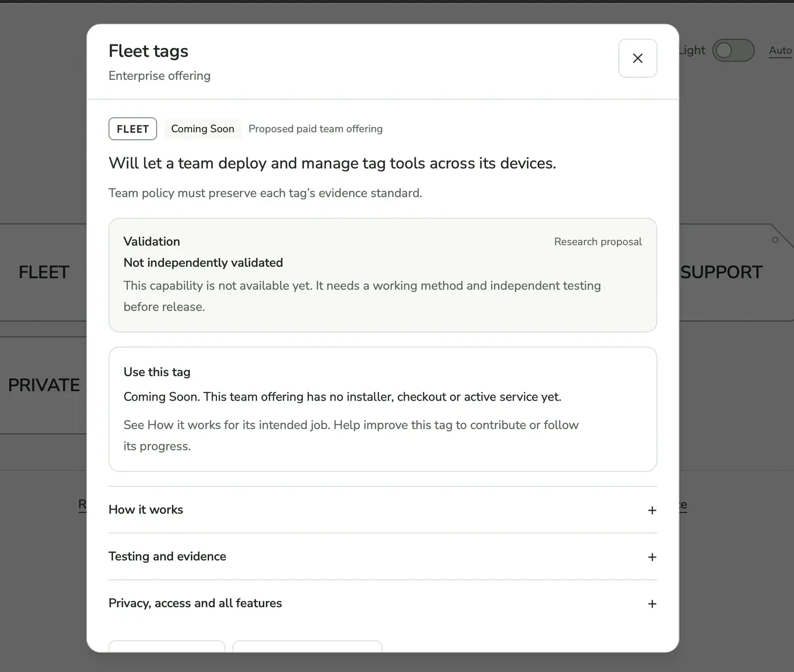Click the first partially visible button at dialog bottom
The height and width of the screenshot is (672, 794).
click(x=167, y=646)
